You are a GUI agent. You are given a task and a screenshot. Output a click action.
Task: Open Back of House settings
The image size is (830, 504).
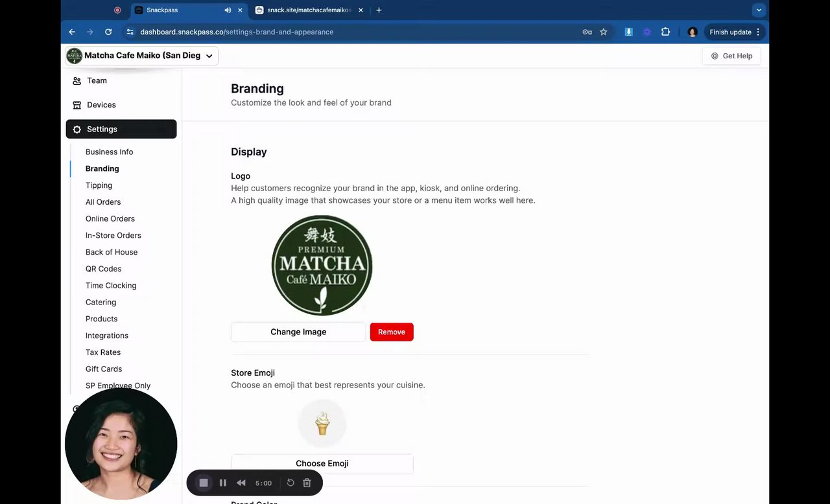(x=112, y=252)
